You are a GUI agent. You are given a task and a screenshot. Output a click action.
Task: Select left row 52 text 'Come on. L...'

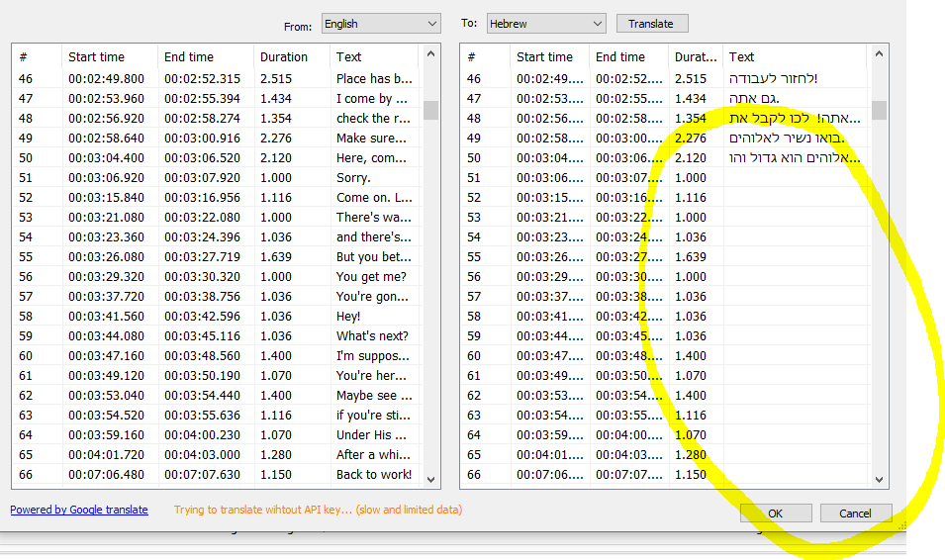[374, 197]
